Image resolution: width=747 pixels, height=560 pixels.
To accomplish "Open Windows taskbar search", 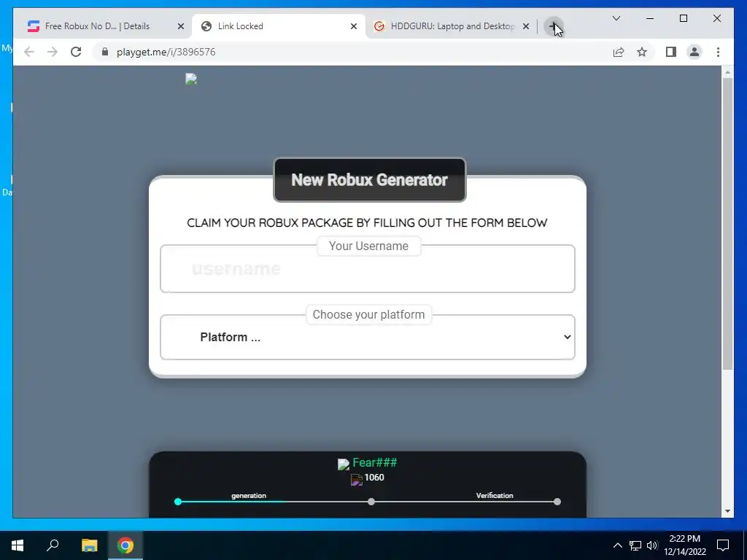I will [53, 545].
